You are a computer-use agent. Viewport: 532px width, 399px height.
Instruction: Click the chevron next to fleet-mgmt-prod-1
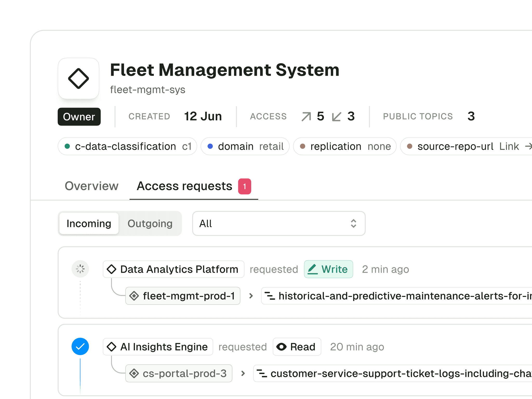coord(251,296)
